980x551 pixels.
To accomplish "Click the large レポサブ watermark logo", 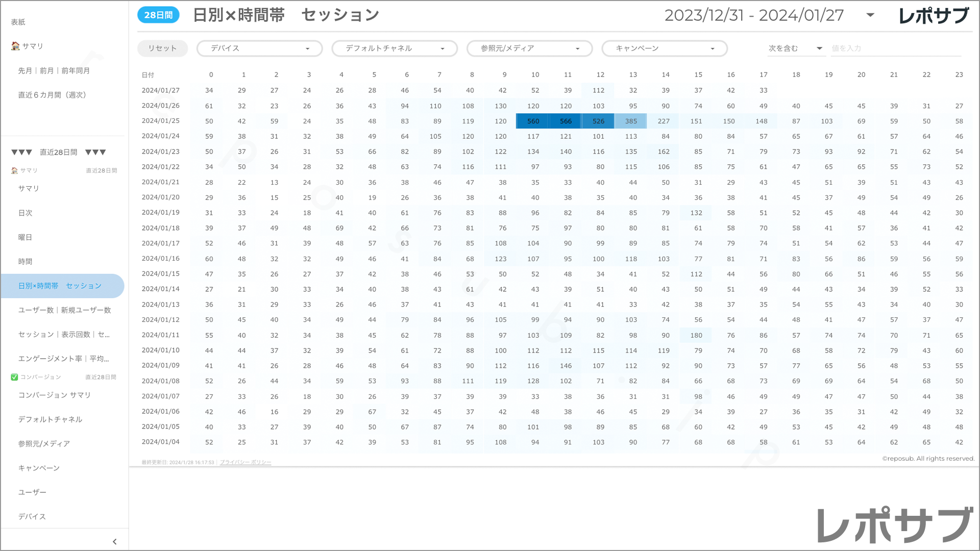I will point(895,525).
